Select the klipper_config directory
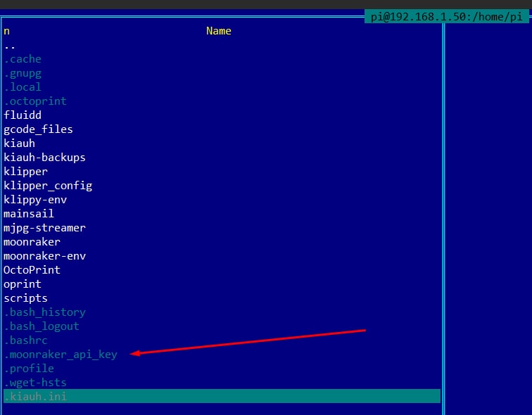The height and width of the screenshot is (415, 532). [48, 186]
